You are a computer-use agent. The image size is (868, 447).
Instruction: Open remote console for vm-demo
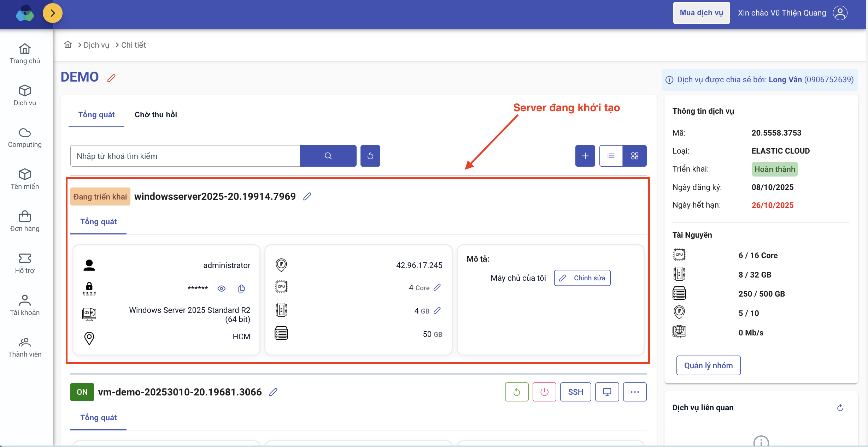(x=607, y=392)
